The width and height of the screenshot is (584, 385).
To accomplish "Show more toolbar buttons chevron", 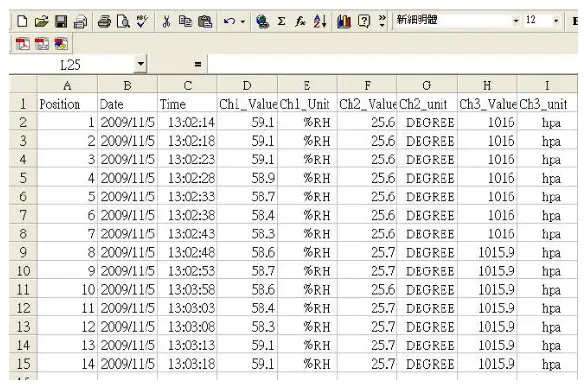I will [382, 21].
